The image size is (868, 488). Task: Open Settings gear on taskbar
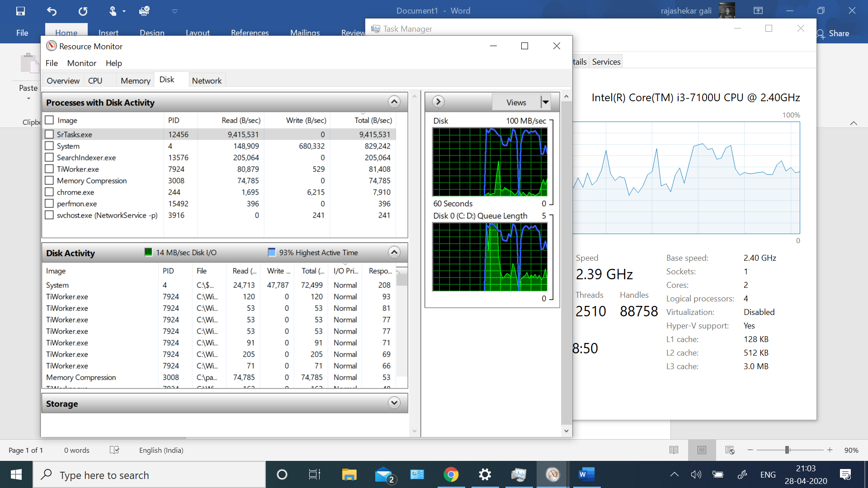[x=485, y=474]
